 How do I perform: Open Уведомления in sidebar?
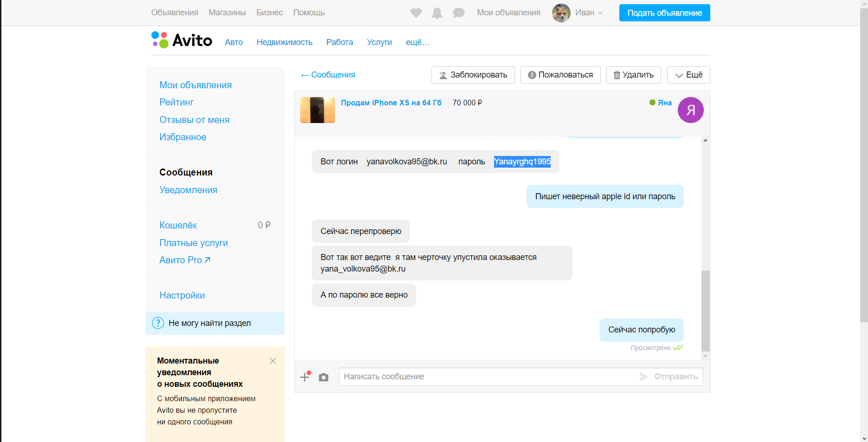coord(188,190)
